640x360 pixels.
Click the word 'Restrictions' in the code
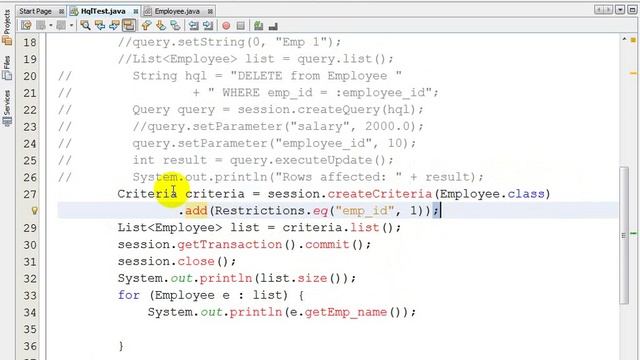[x=260, y=211]
